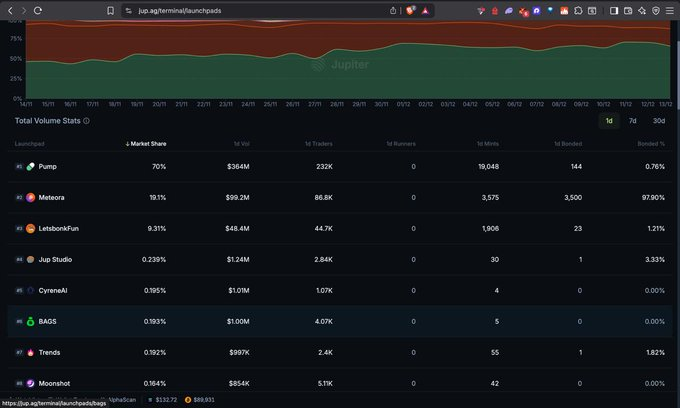Click the 13/12 date label on chart axis
The height and width of the screenshot is (408, 680).
[666, 104]
